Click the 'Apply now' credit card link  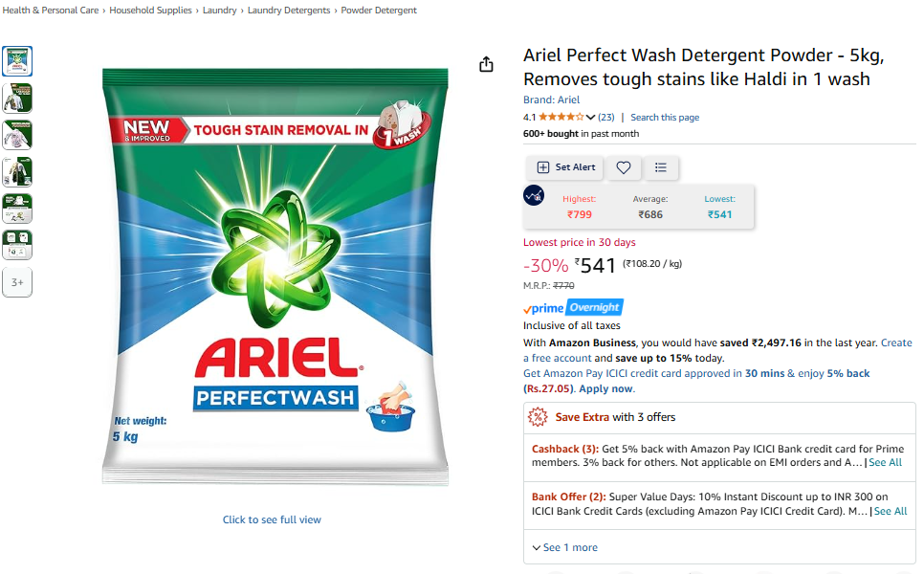[605, 388]
